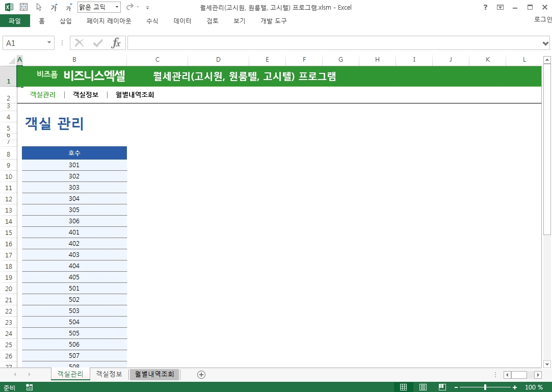Open the 홈 ribbon tab
552x392 pixels.
pos(42,21)
